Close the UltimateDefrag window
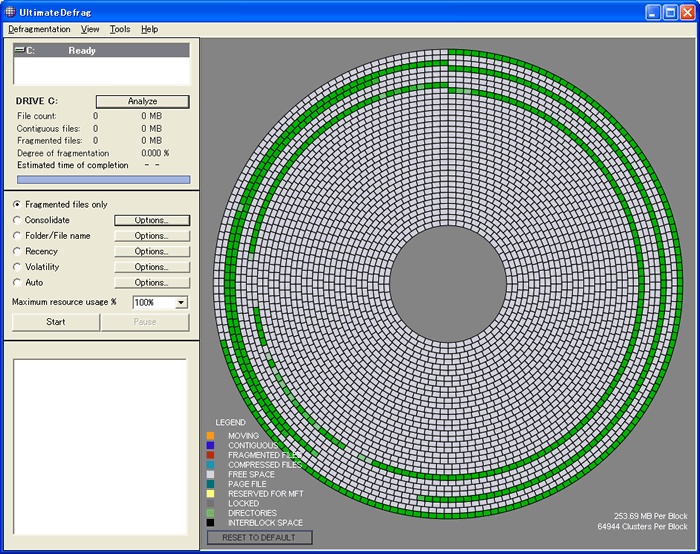This screenshot has width=700, height=554. [x=688, y=12]
